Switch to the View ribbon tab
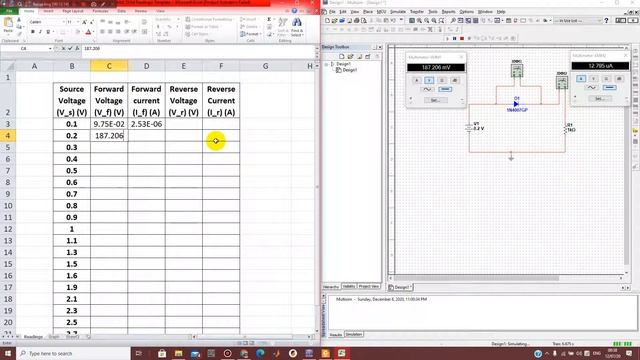Viewport: 640px width, 360px height. pos(161,11)
